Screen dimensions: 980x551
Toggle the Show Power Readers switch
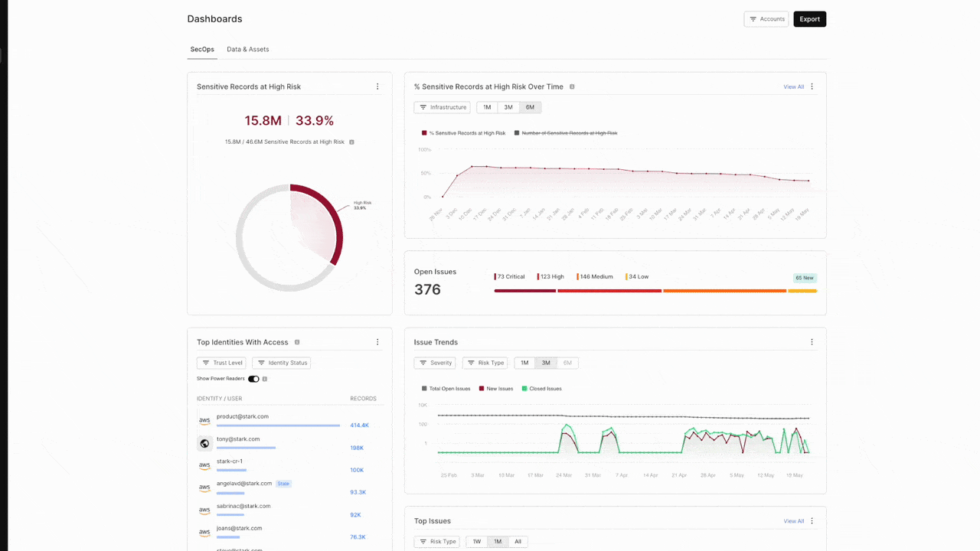253,379
